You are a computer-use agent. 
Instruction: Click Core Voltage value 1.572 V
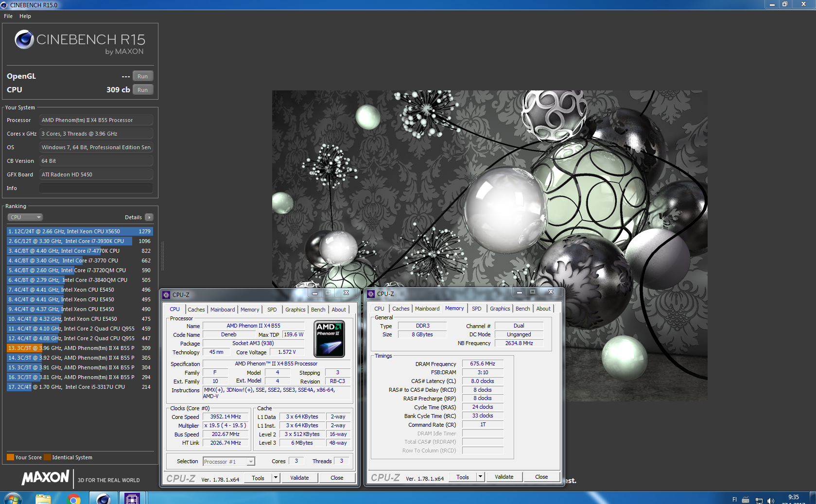287,352
